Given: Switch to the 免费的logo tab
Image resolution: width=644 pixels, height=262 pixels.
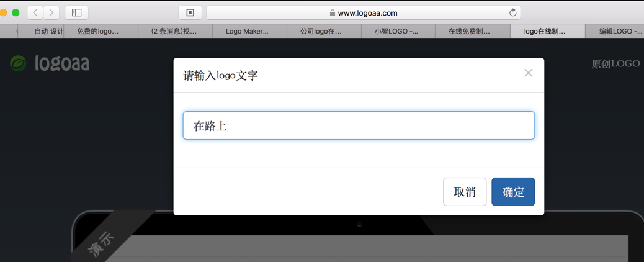Looking at the screenshot, I should (101, 31).
